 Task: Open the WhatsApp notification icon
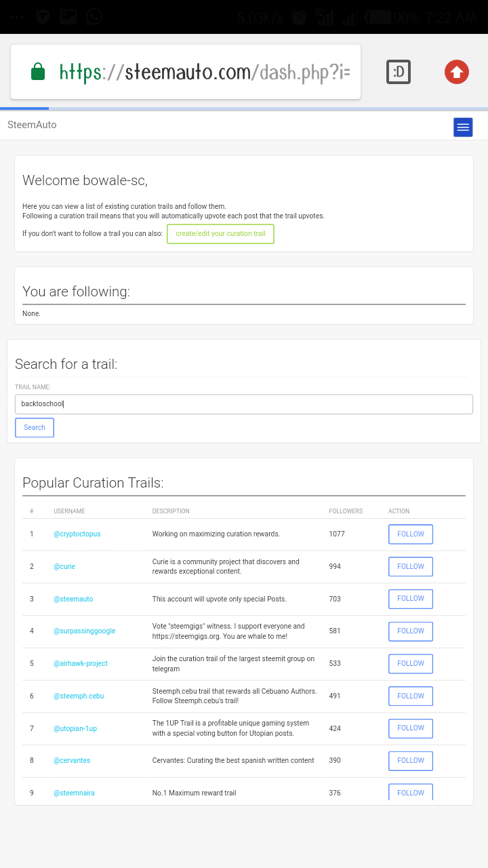click(94, 17)
